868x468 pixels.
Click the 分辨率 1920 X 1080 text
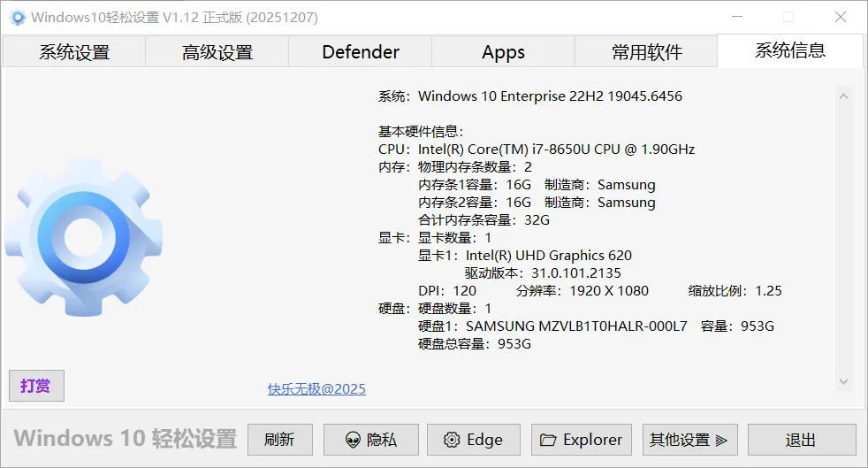point(582,291)
